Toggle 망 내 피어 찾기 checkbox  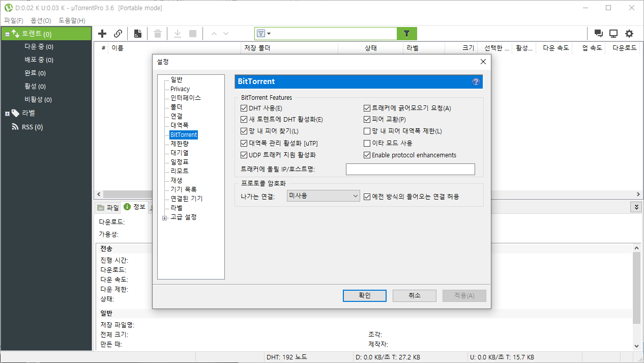tap(244, 131)
